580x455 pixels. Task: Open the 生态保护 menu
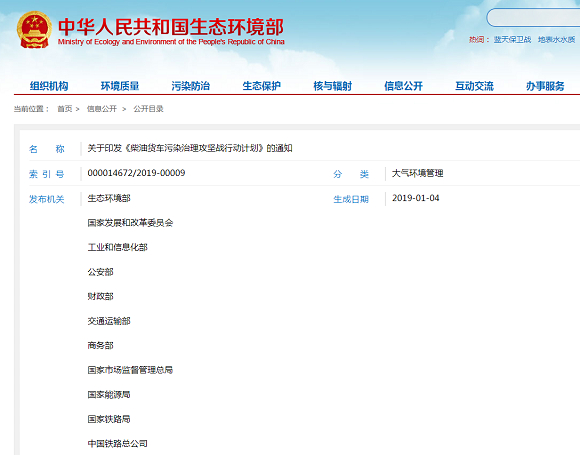262,86
